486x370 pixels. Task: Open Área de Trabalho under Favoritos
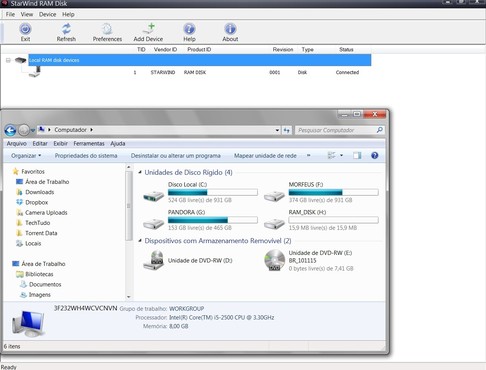47,182
